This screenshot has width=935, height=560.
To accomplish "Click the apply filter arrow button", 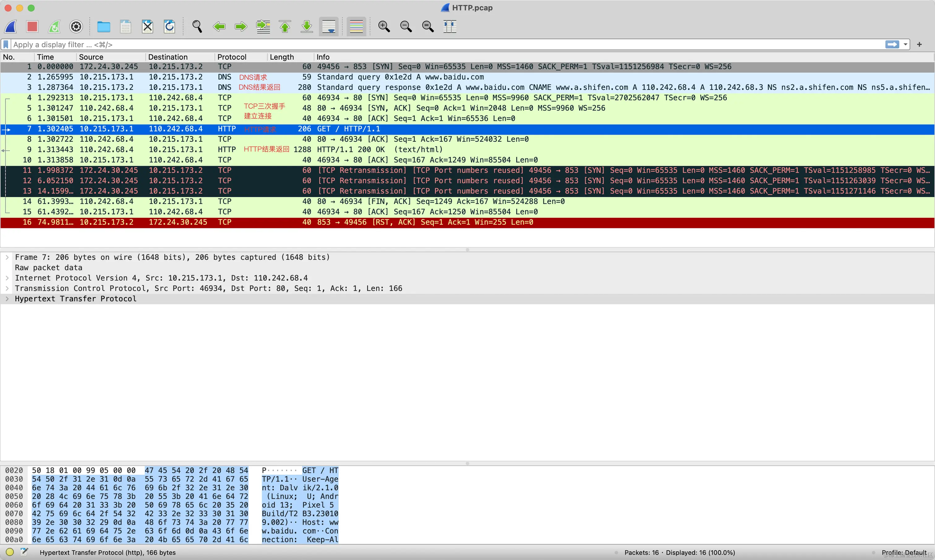I will [x=892, y=44].
